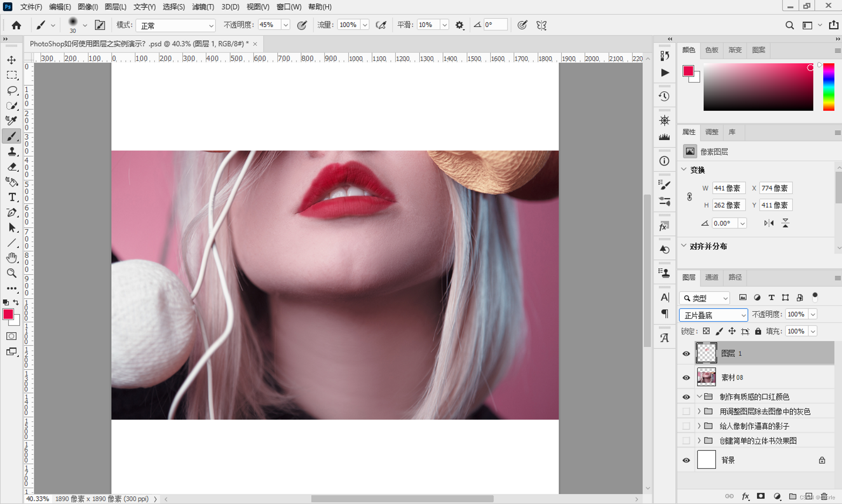Collapse the 对齐并分布 section
The height and width of the screenshot is (504, 842).
(684, 246)
